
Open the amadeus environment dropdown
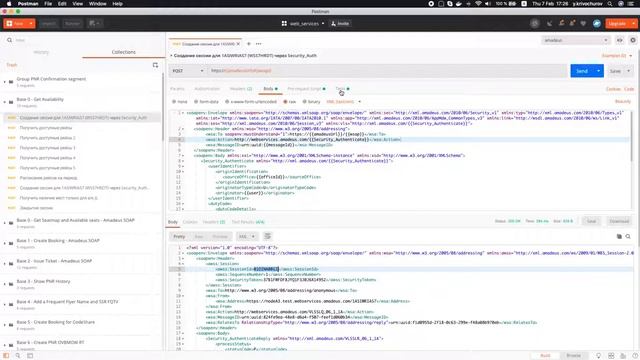576,40
